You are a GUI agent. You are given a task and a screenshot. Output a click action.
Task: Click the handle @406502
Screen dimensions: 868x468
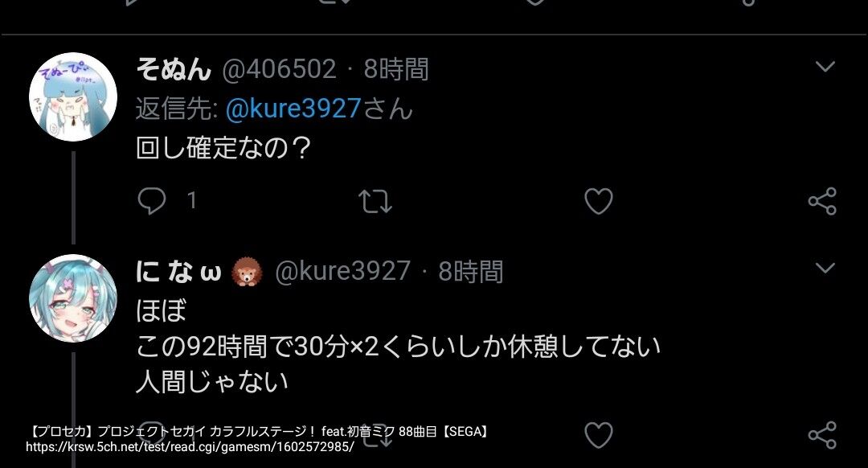[x=279, y=69]
